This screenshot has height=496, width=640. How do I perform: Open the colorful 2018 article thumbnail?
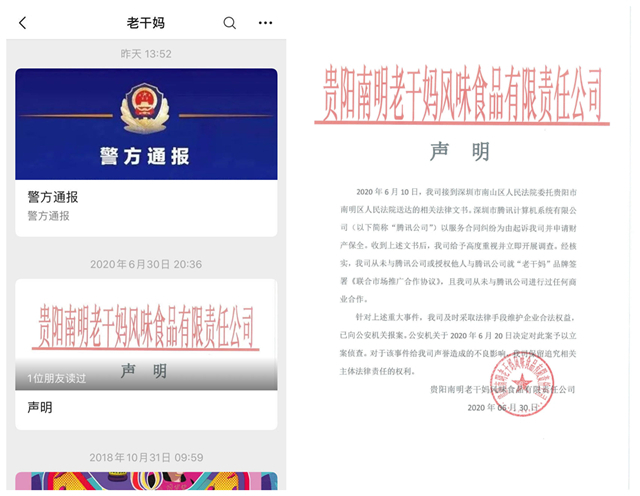coord(146,480)
